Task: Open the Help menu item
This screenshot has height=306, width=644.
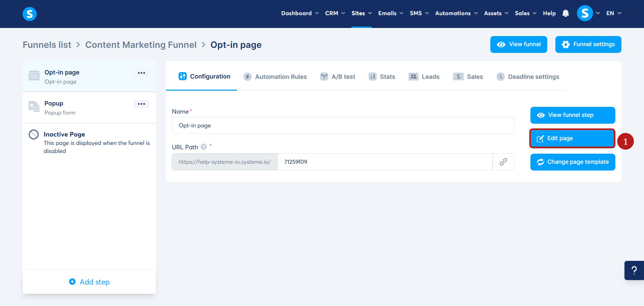Action: point(549,13)
